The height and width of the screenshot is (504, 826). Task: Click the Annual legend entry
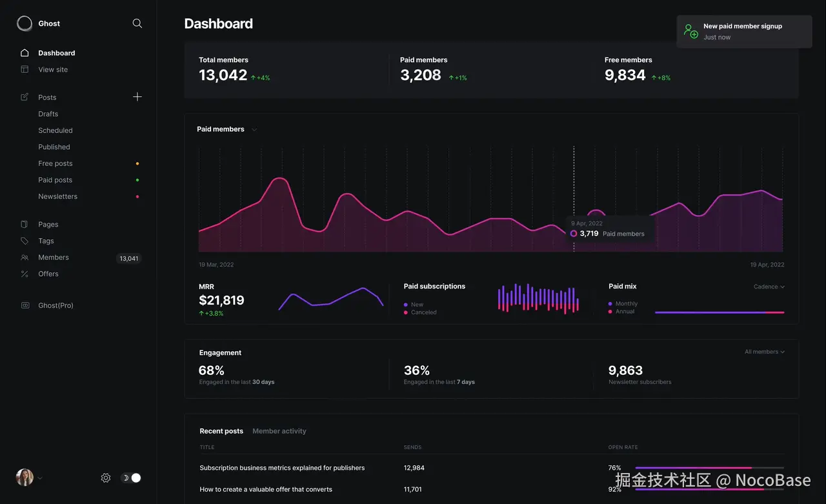pos(621,311)
